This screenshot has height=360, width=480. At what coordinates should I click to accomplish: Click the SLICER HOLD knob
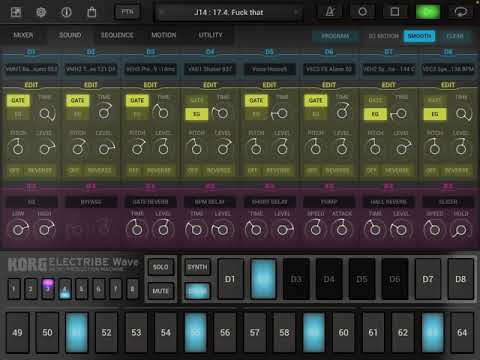pyautogui.click(x=461, y=230)
